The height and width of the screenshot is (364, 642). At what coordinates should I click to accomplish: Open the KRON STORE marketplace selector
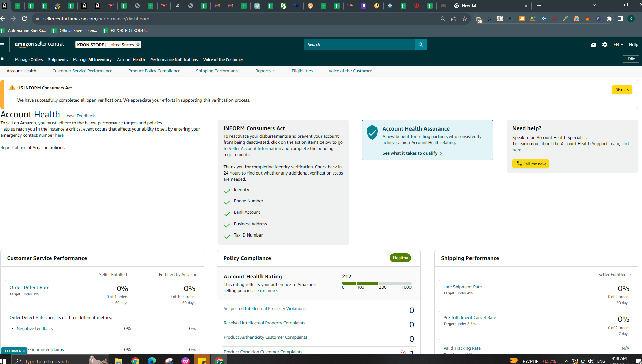pyautogui.click(x=108, y=45)
